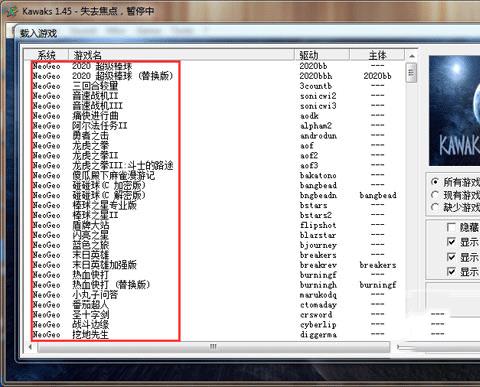Click the Kawaks moon logo preview image

[454, 111]
